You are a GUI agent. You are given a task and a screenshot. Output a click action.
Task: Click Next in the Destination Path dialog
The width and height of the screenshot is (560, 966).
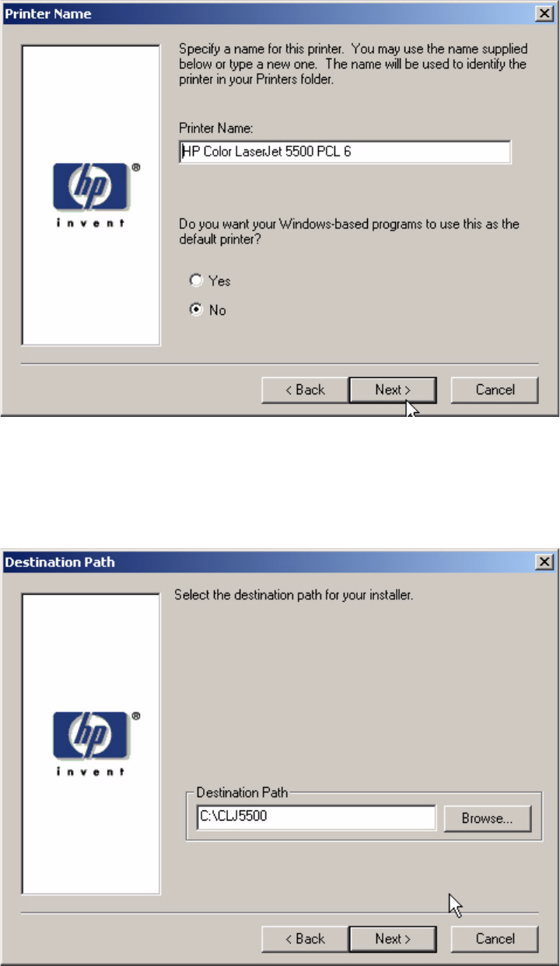(x=393, y=939)
